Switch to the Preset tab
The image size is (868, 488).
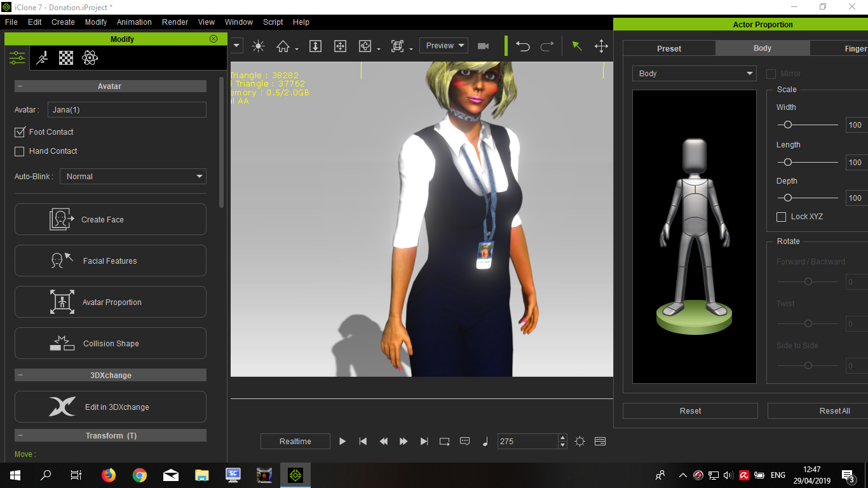coord(669,48)
